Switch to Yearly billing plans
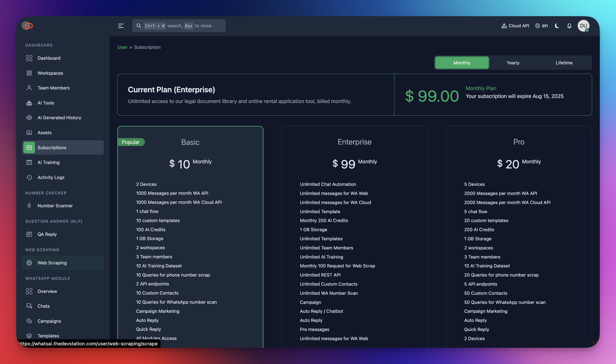The image size is (616, 364). (x=513, y=63)
